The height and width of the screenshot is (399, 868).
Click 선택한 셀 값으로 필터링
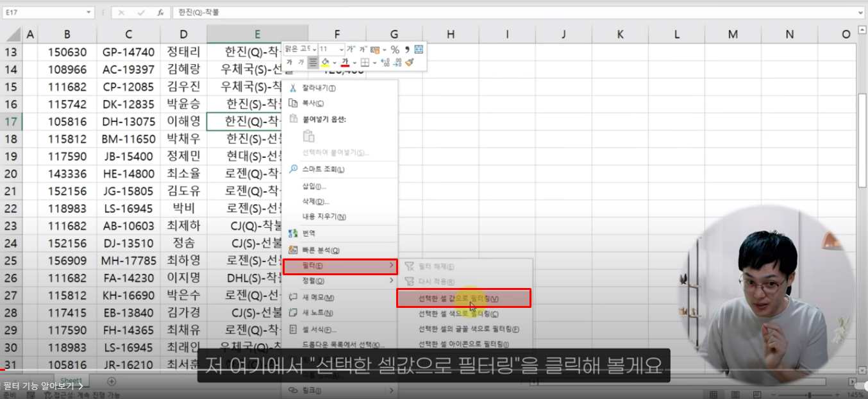pos(464,298)
